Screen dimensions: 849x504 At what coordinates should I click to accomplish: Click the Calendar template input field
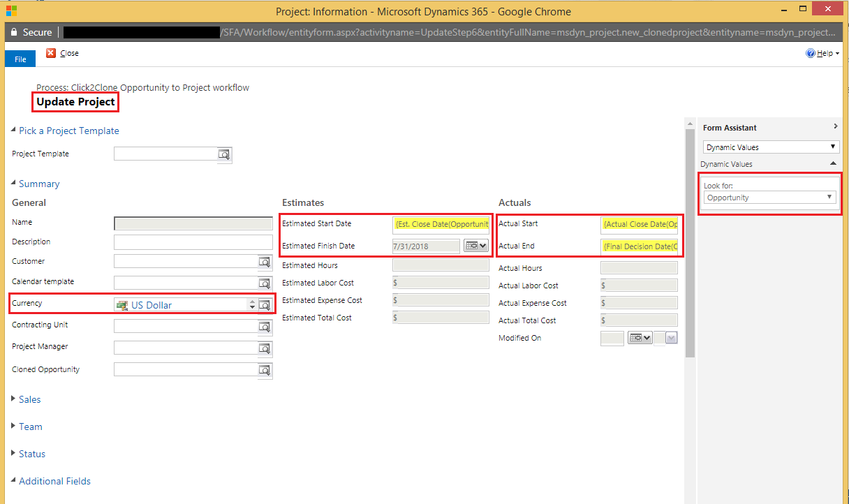coord(186,283)
